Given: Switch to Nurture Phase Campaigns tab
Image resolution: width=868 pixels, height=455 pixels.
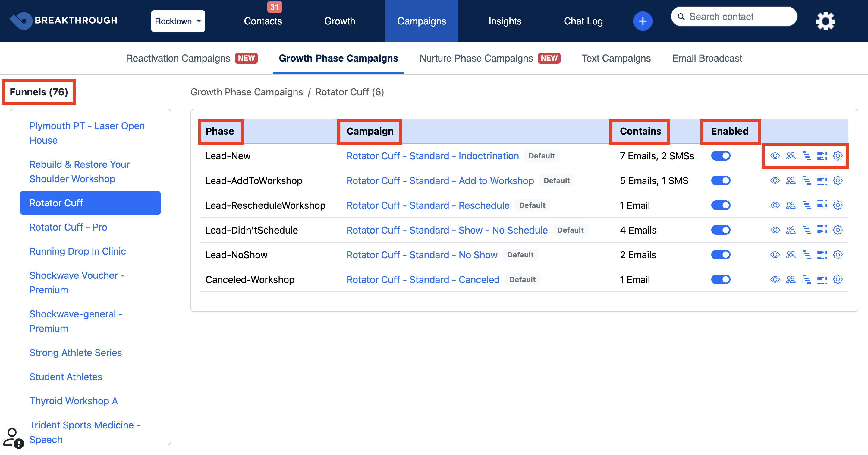Looking at the screenshot, I should pyautogui.click(x=476, y=58).
